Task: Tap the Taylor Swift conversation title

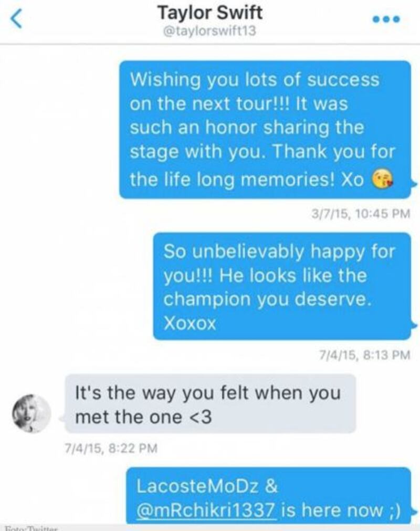Action: pyautogui.click(x=210, y=13)
